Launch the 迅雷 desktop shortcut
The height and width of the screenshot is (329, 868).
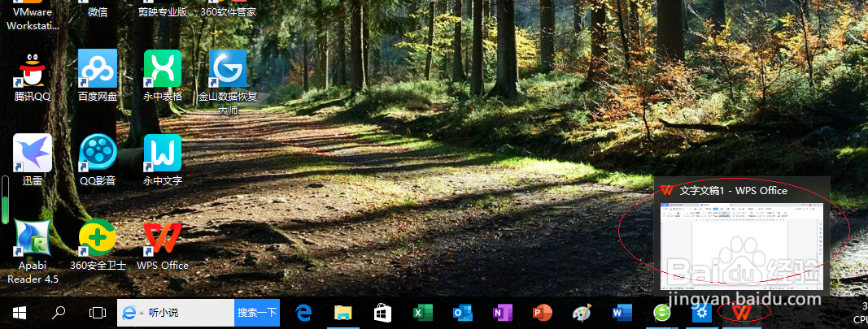tap(33, 160)
